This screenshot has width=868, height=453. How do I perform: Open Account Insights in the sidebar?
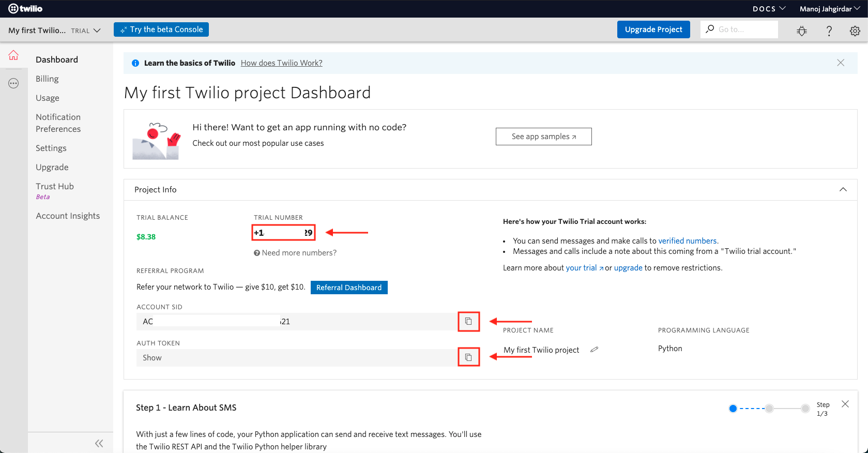coord(68,216)
